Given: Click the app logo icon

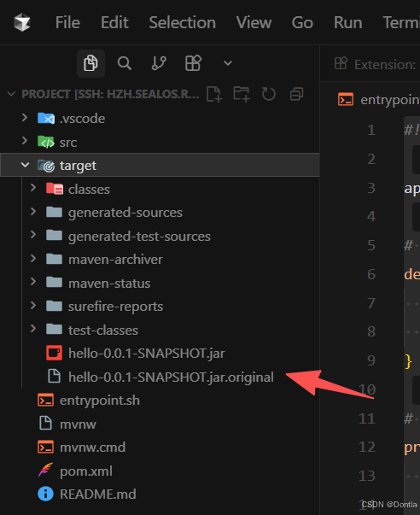Looking at the screenshot, I should (x=22, y=22).
